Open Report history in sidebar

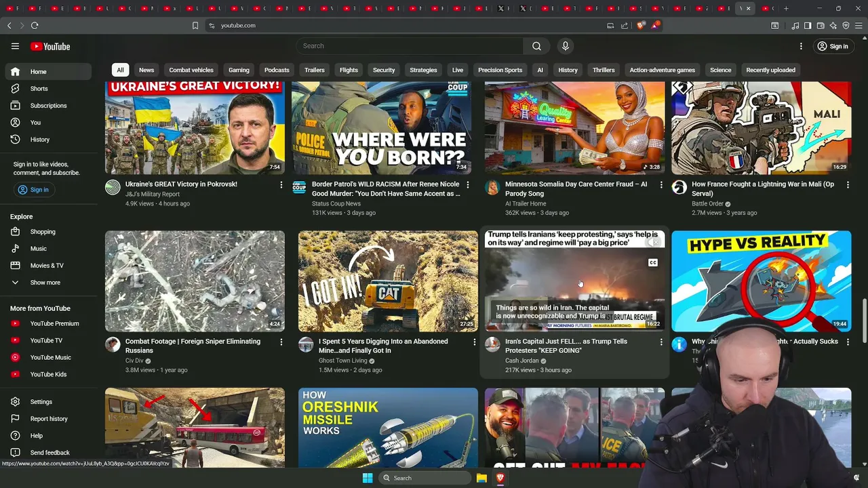[47, 419]
